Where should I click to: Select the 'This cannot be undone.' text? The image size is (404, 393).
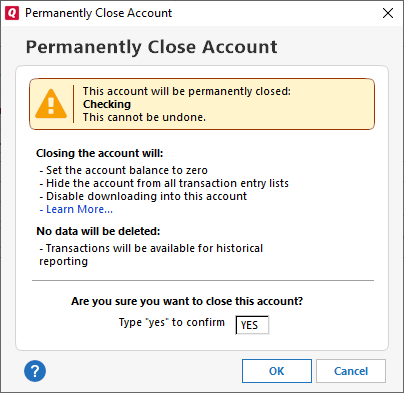[x=144, y=117]
